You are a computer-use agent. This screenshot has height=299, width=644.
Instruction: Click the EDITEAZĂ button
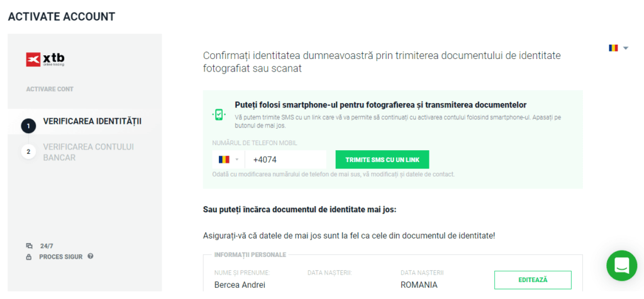(533, 280)
